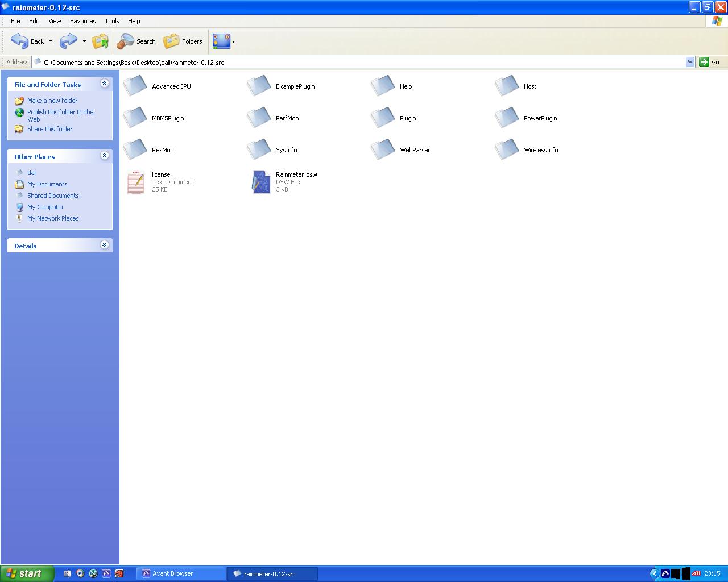728x582 pixels.
Task: Click the red dragon quick launch icon
Action: tap(119, 573)
